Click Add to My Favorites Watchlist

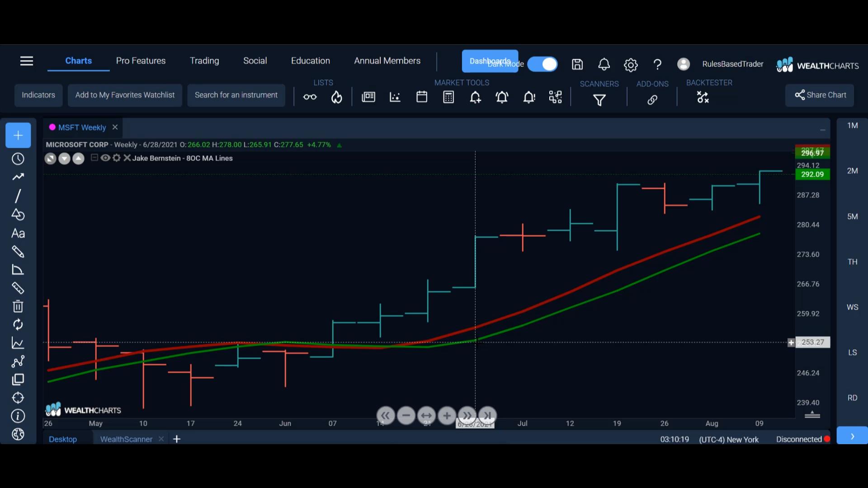(125, 95)
